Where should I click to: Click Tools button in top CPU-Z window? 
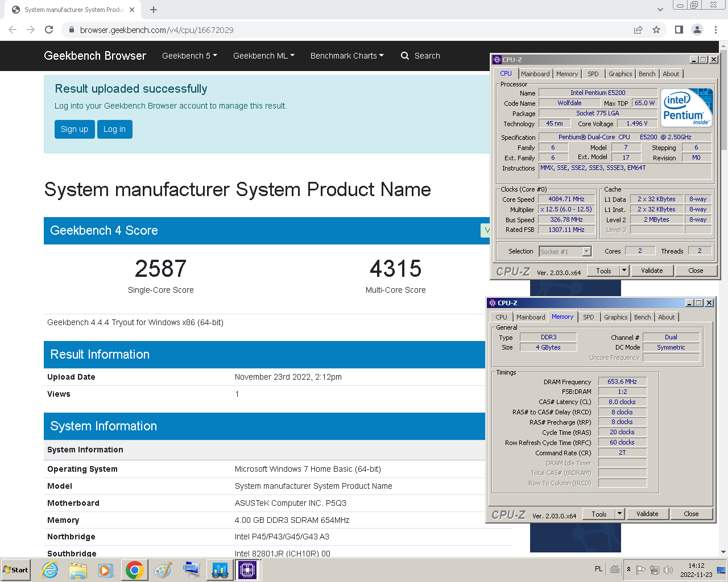click(x=603, y=271)
